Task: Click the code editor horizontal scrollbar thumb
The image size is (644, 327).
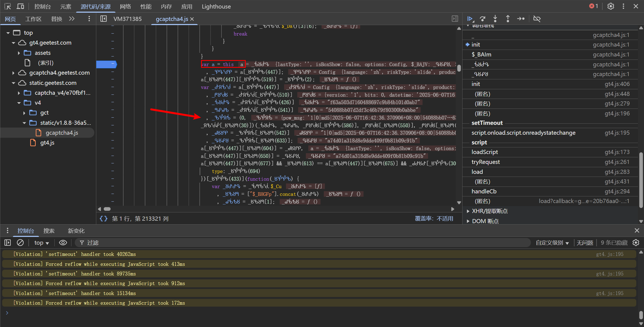Action: (x=107, y=209)
